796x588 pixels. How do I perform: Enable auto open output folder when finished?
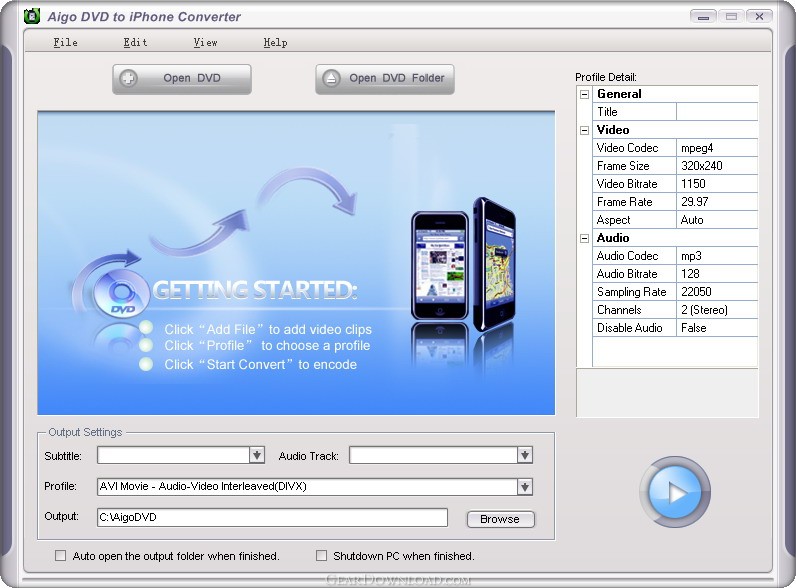click(60, 556)
